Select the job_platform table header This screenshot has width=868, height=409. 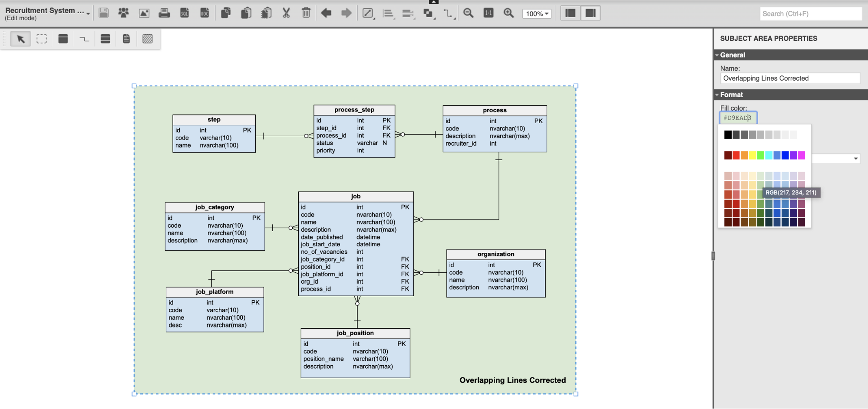coord(215,292)
